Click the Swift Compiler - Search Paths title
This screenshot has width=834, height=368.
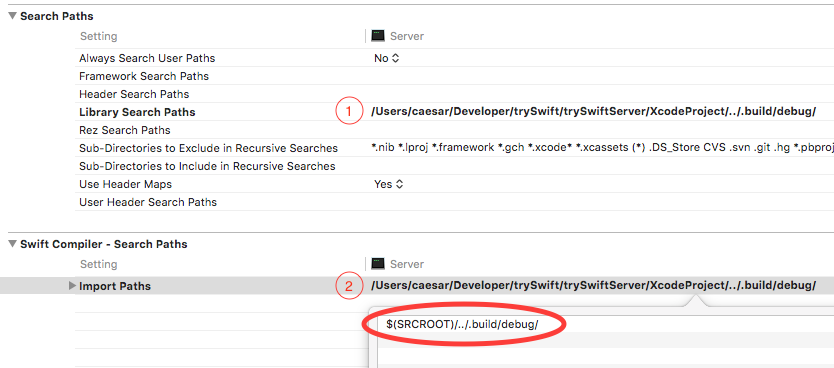point(104,245)
